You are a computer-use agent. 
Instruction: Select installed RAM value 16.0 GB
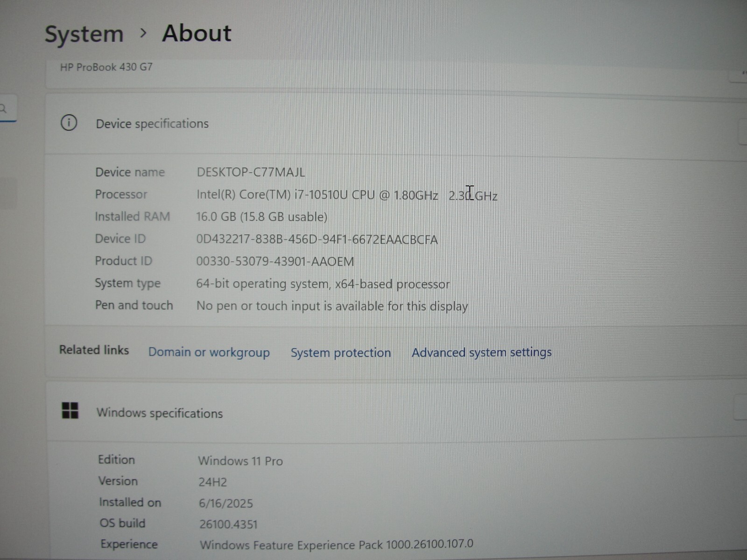click(x=261, y=217)
